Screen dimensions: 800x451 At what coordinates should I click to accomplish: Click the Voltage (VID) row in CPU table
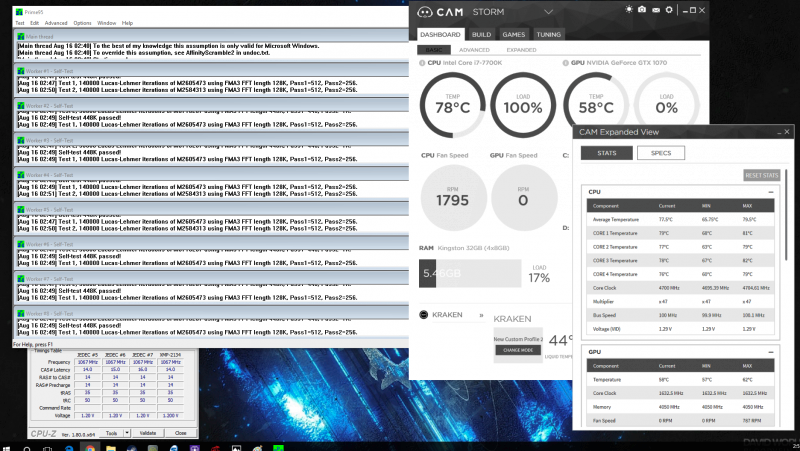[x=680, y=329]
